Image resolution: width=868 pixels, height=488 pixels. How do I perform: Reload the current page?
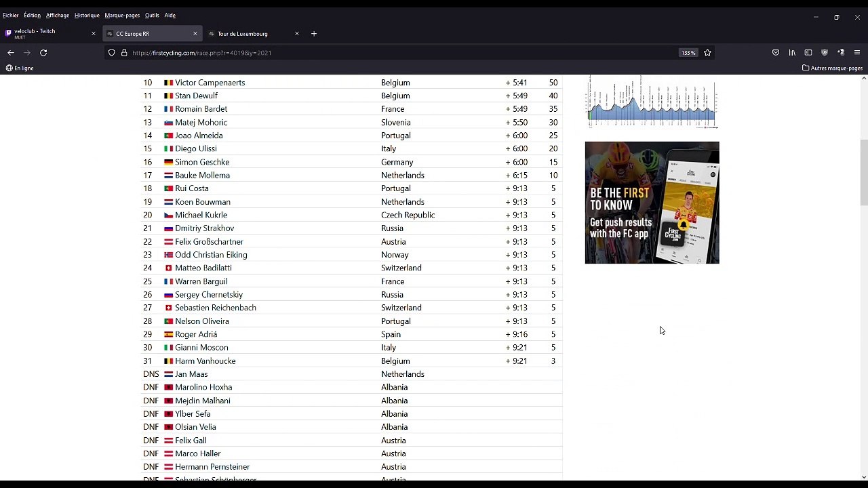click(x=43, y=52)
